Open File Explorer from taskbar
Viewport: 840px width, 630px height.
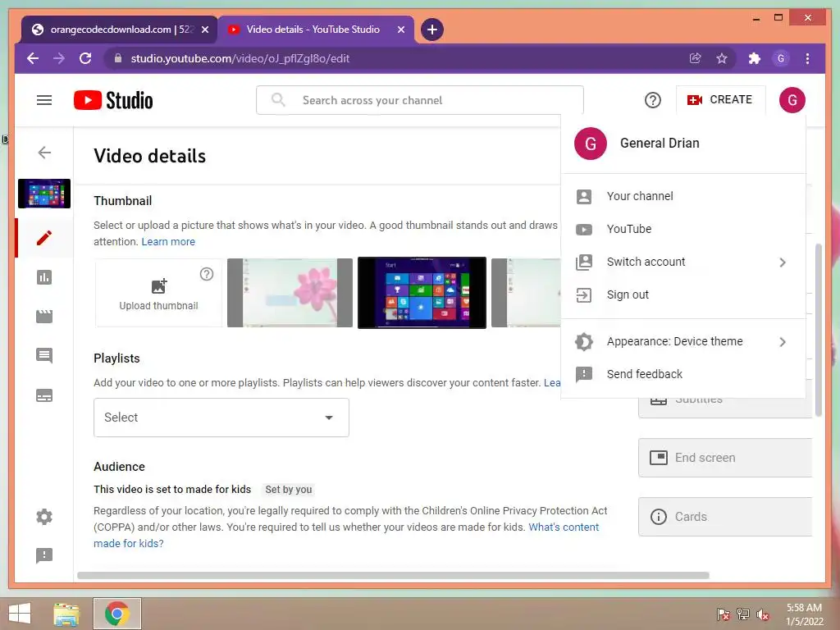coord(66,614)
